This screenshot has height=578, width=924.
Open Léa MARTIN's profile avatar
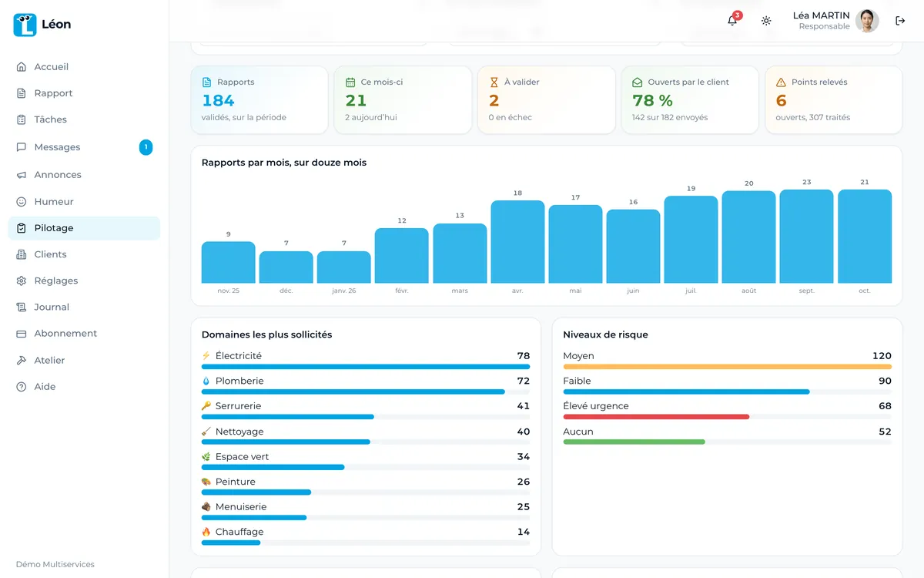pos(867,21)
